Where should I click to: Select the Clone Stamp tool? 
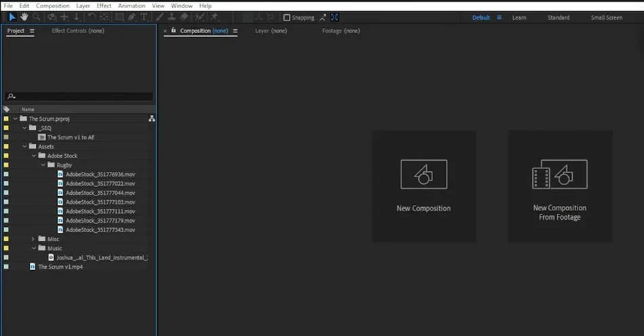(x=172, y=17)
